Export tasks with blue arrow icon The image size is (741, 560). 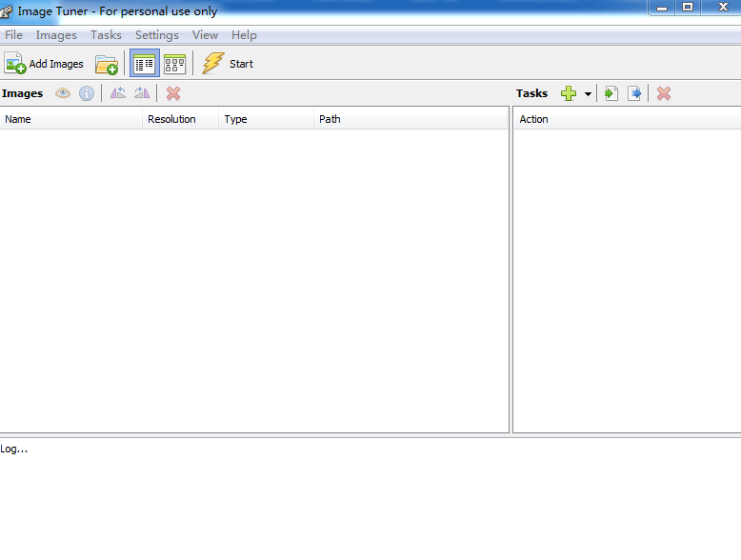point(634,93)
